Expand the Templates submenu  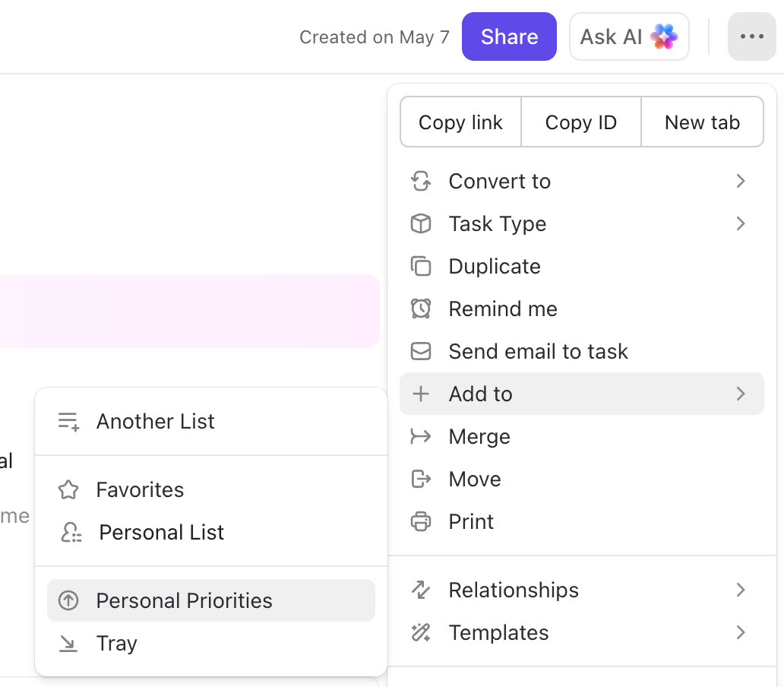click(741, 632)
